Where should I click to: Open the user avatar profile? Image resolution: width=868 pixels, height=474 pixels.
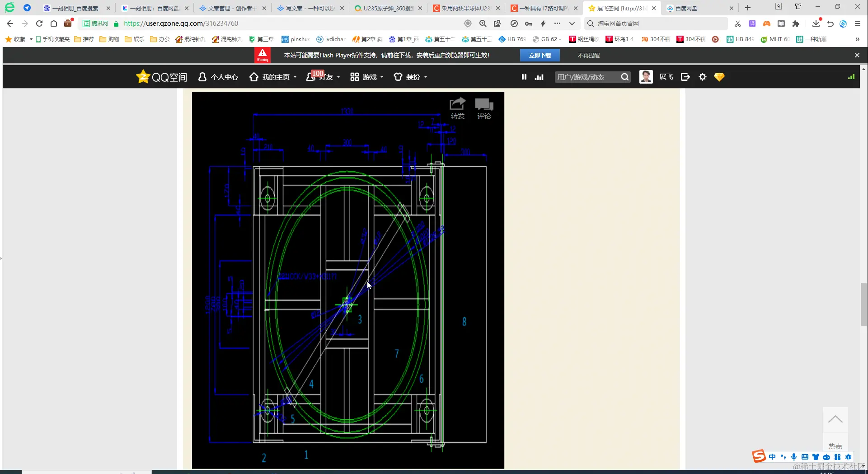click(x=646, y=77)
